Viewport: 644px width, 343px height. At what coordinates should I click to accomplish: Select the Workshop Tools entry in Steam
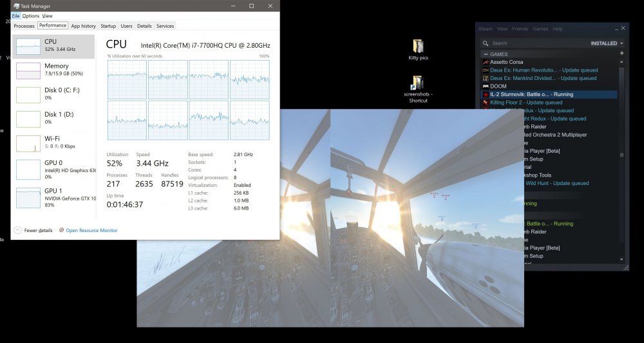coord(537,175)
